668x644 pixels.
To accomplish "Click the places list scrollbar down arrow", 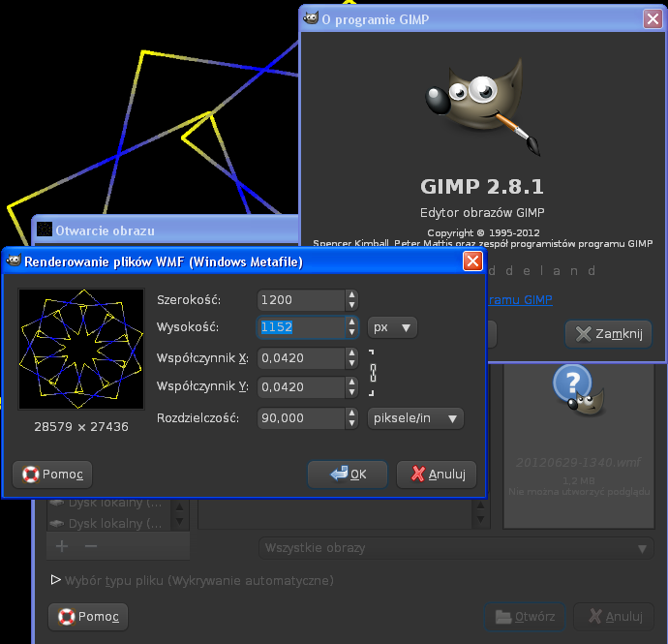I will 180,521.
